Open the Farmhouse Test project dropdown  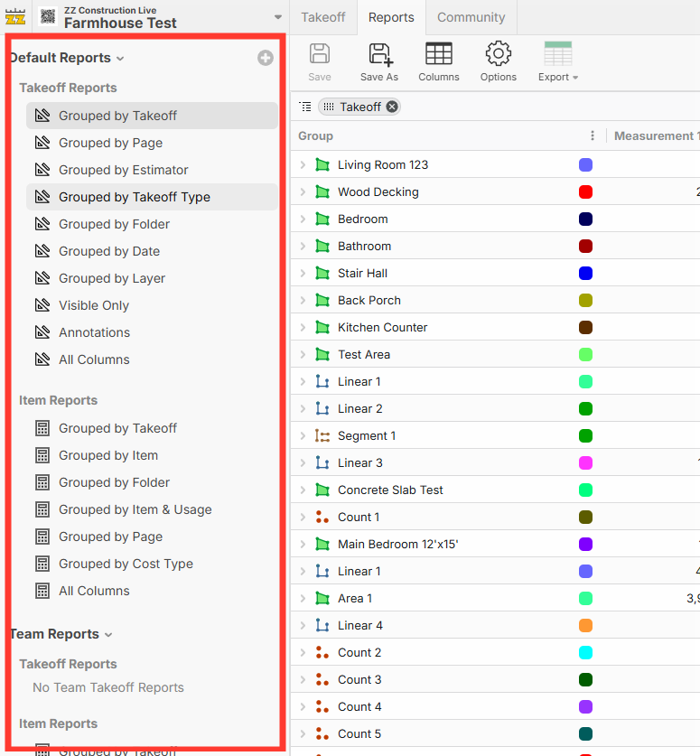pyautogui.click(x=278, y=17)
